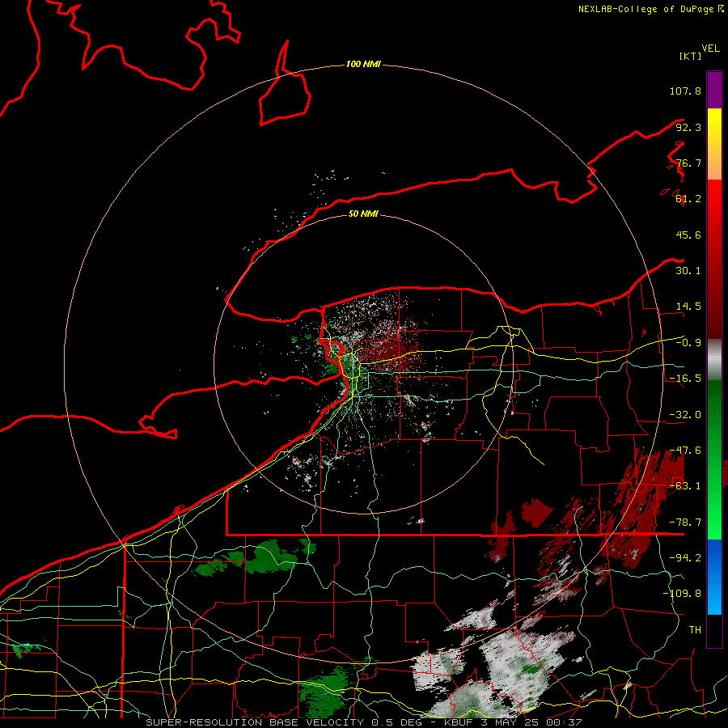Pick the dark TH segment of color bar

tap(714, 631)
